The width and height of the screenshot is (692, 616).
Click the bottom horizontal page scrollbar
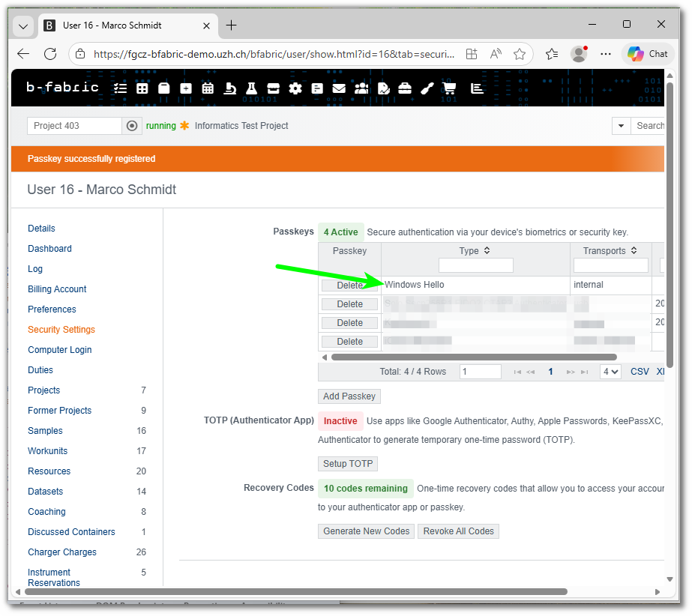pos(295,592)
